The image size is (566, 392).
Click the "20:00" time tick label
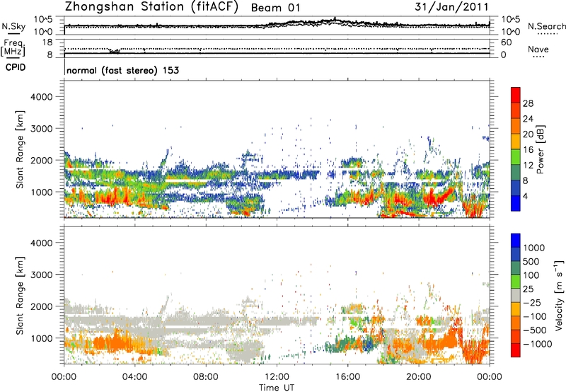pyautogui.click(x=418, y=377)
